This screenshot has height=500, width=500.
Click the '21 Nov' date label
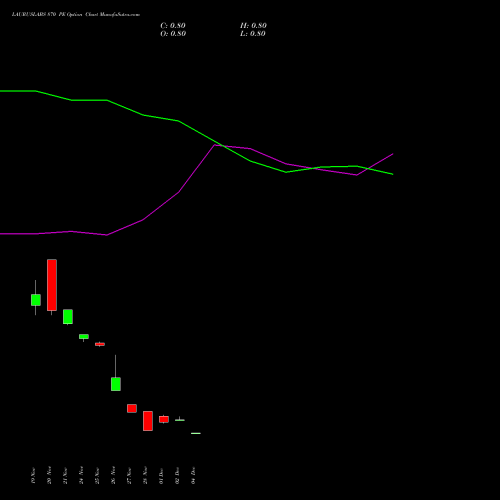[65, 476]
